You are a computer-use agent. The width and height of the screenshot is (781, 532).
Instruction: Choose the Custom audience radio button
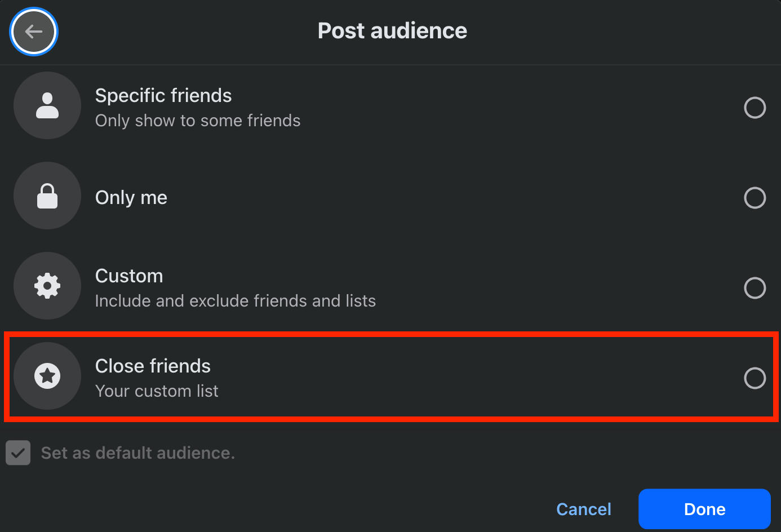point(755,288)
